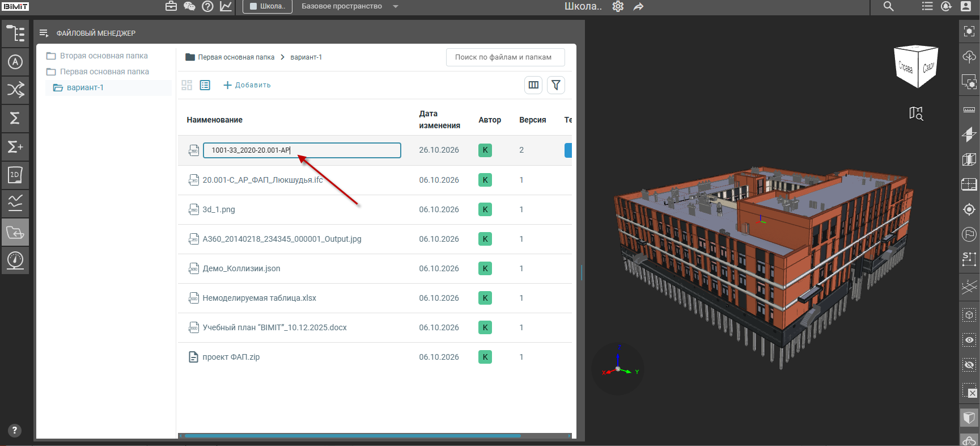Open file Демо_Коллизии.json
This screenshot has width=980, height=446.
(241, 268)
